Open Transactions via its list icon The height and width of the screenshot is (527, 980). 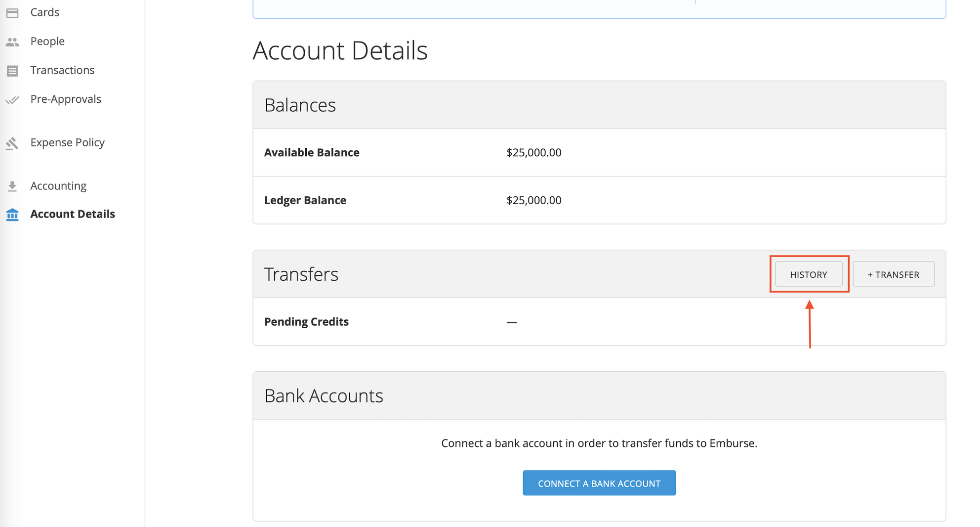tap(13, 70)
